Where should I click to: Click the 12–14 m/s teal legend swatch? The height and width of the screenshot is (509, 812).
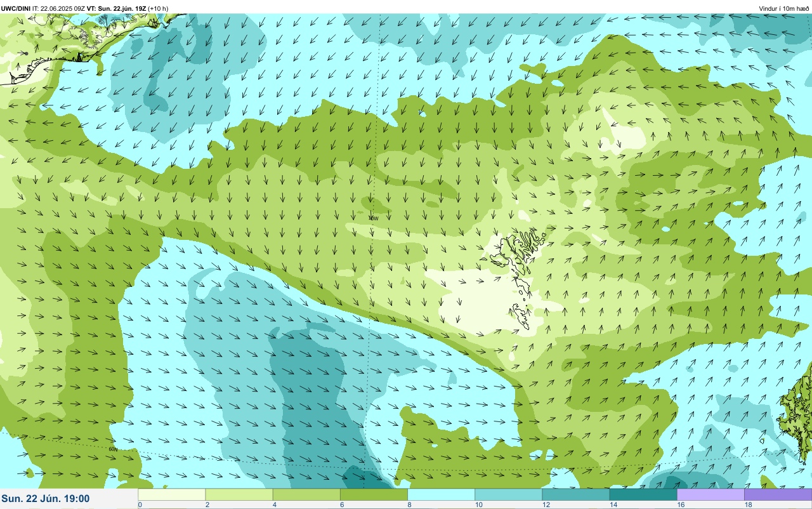[x=575, y=494]
